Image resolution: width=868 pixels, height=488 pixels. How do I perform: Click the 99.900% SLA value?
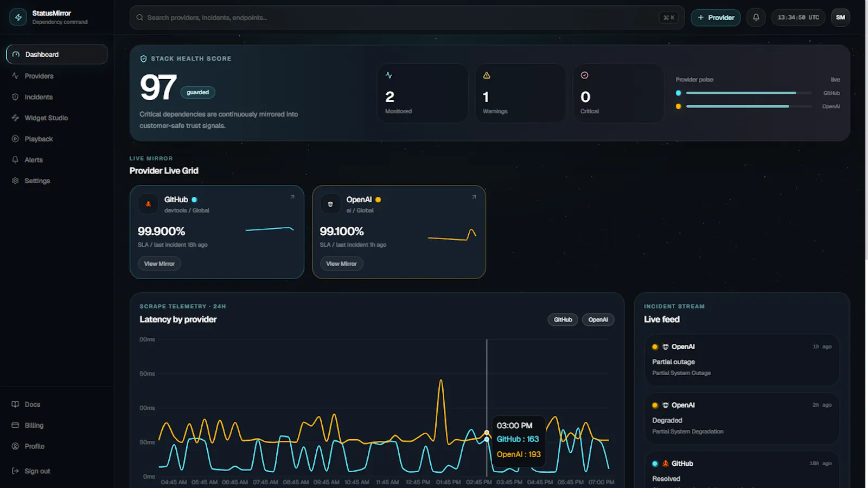tap(161, 232)
